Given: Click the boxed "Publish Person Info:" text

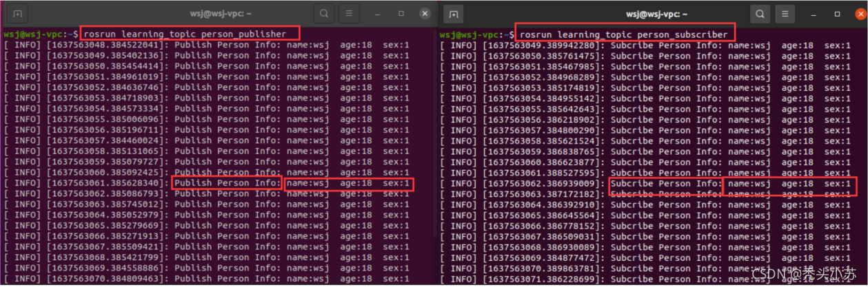Looking at the screenshot, I should pos(227,183).
